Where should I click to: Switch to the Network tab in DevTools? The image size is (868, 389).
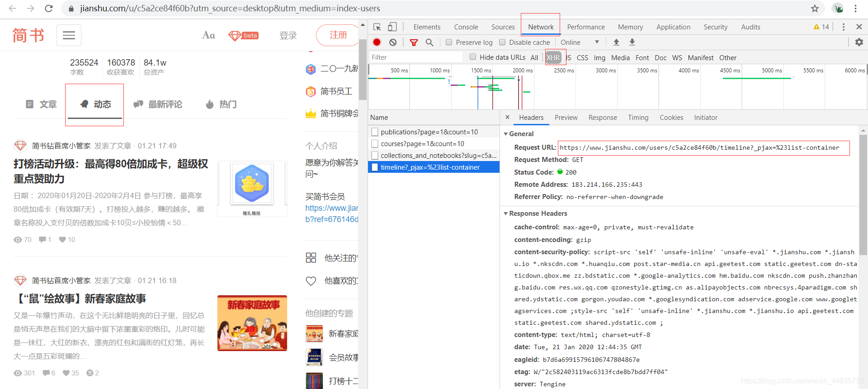(541, 27)
